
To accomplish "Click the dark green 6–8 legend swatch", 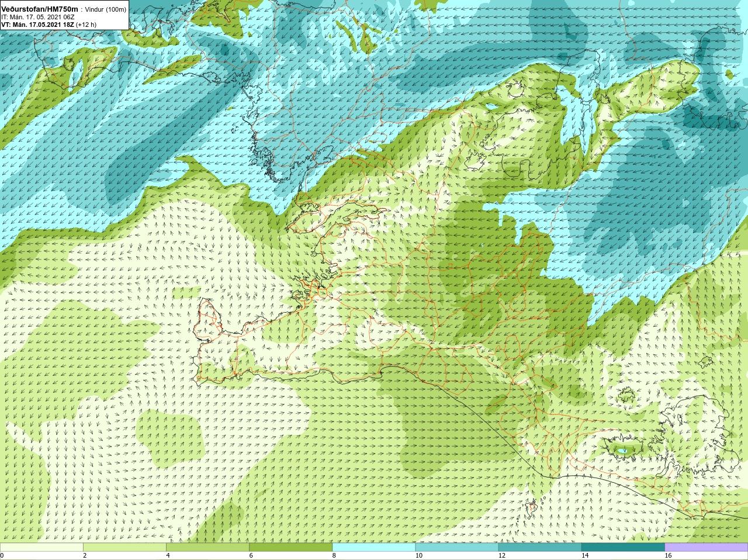I will 290,547.
